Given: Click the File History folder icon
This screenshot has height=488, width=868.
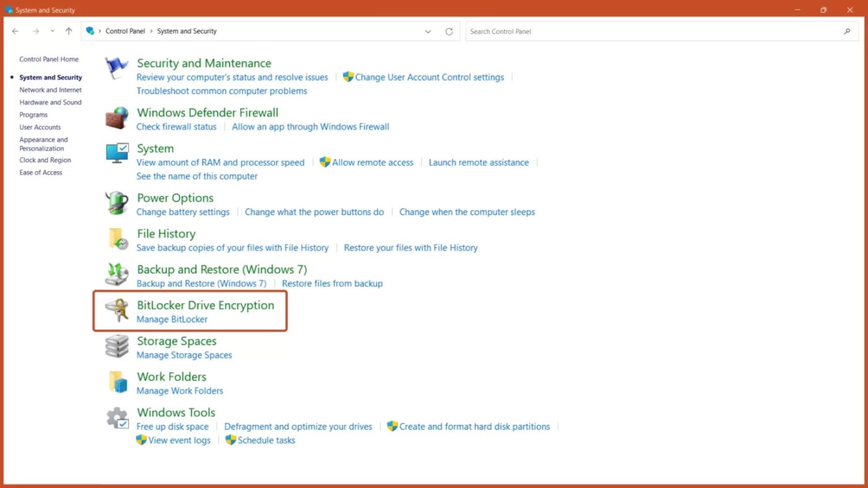Looking at the screenshot, I should [x=118, y=239].
